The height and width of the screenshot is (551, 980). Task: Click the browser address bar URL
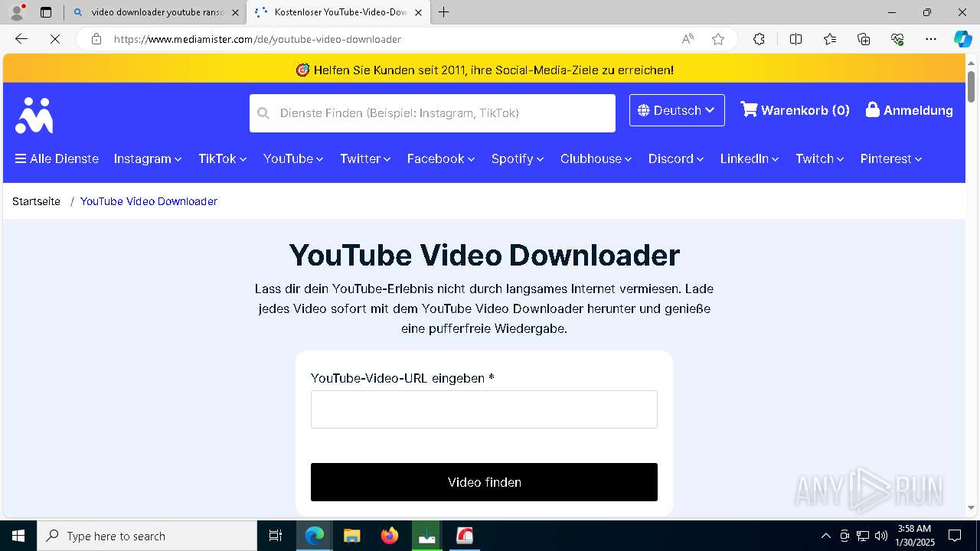(x=257, y=39)
